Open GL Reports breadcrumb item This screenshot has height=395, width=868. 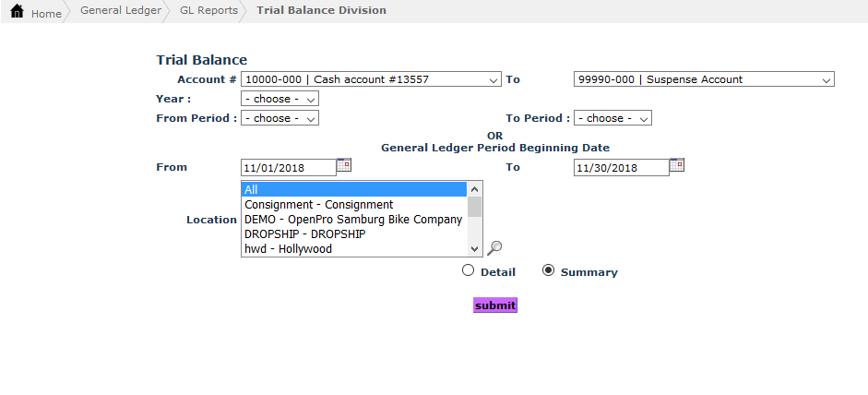coord(208,11)
